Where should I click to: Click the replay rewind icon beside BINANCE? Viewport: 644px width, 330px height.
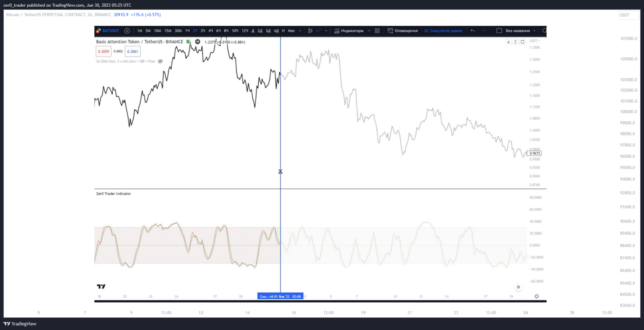click(x=198, y=42)
